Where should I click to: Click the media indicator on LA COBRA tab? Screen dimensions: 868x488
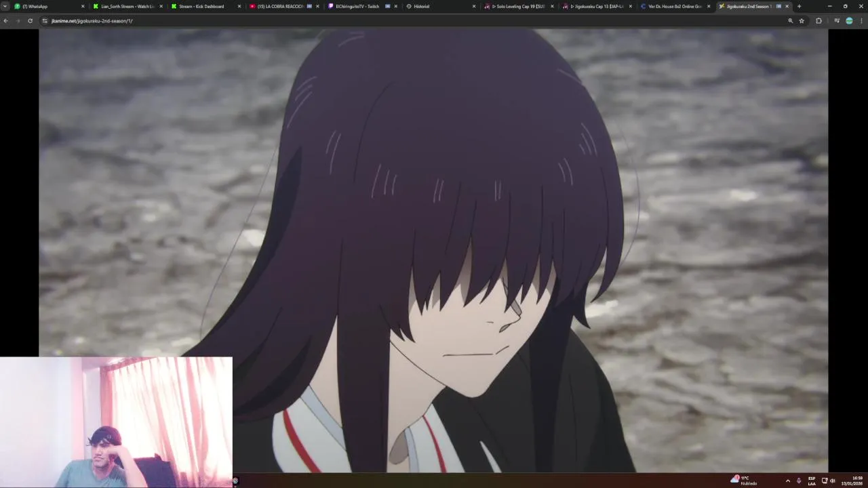click(x=309, y=6)
